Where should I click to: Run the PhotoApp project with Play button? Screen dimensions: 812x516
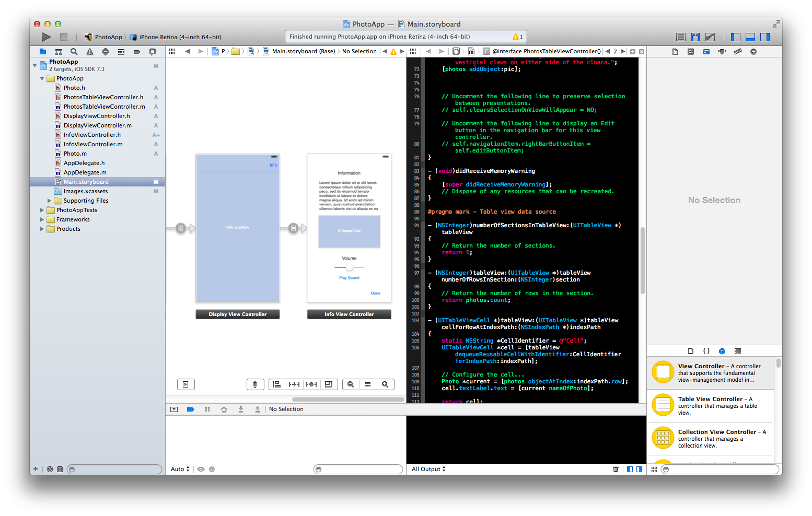[x=47, y=37]
